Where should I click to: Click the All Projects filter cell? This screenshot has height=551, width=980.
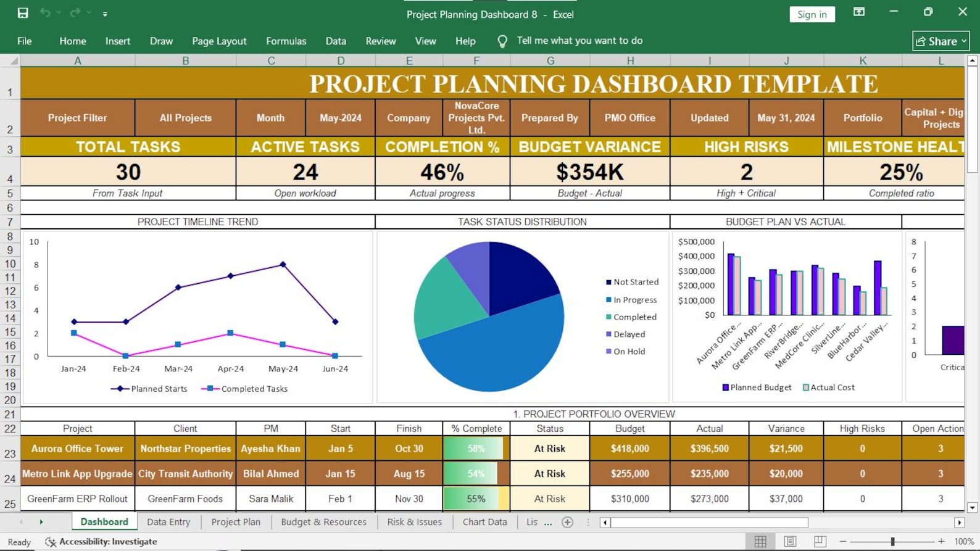(185, 118)
